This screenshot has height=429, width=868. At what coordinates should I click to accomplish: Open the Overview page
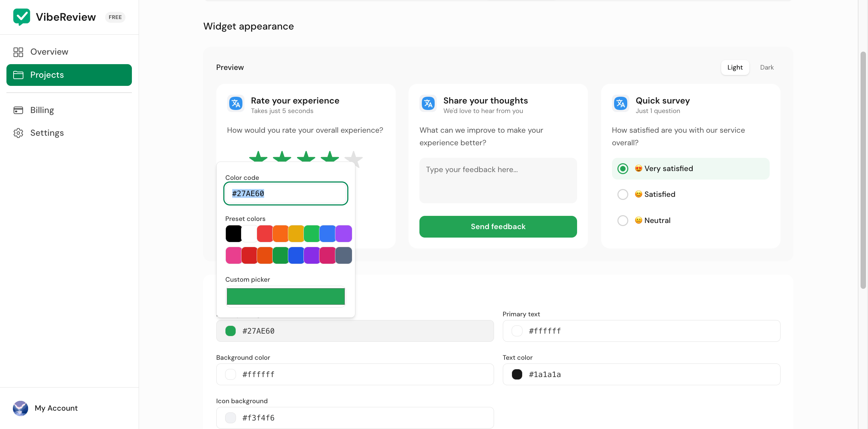69,52
